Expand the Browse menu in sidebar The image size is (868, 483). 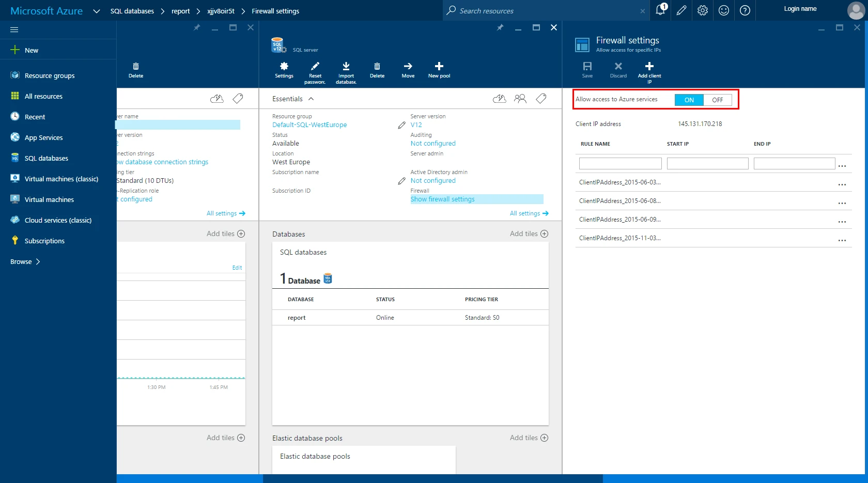25,262
